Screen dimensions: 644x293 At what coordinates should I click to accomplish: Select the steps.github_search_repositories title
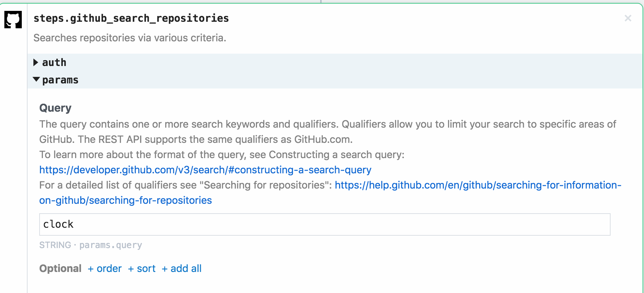pyautogui.click(x=131, y=18)
